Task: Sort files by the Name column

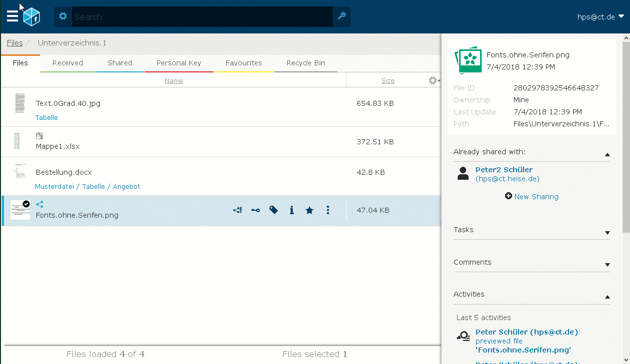Action: coord(173,81)
